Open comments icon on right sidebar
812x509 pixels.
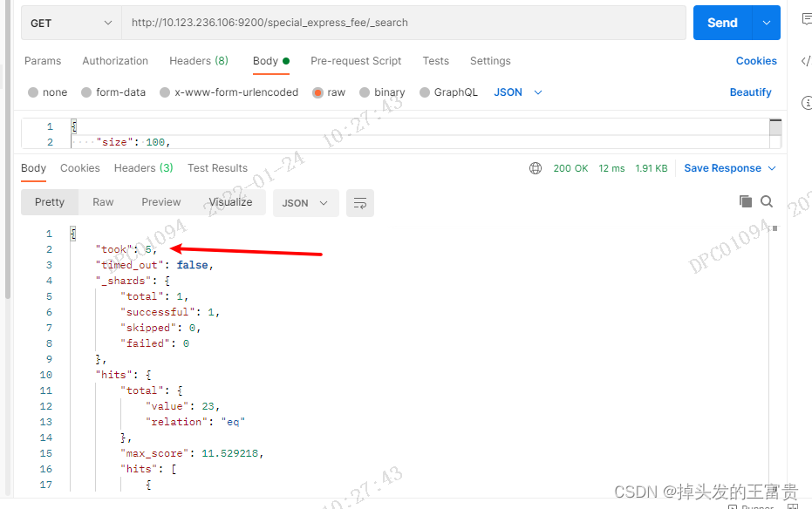click(806, 19)
